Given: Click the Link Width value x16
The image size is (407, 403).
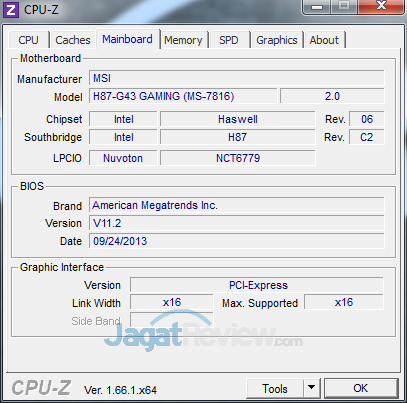Looking at the screenshot, I should [172, 303].
